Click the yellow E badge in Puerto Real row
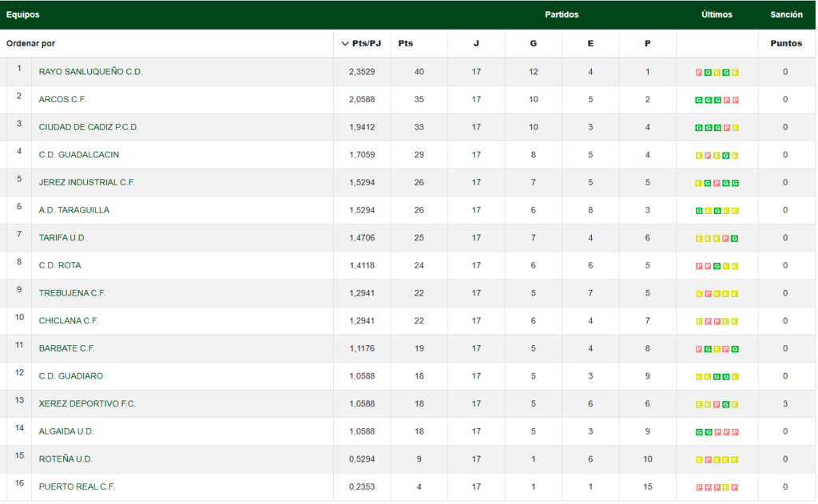This screenshot has height=504, width=818. coord(726,487)
